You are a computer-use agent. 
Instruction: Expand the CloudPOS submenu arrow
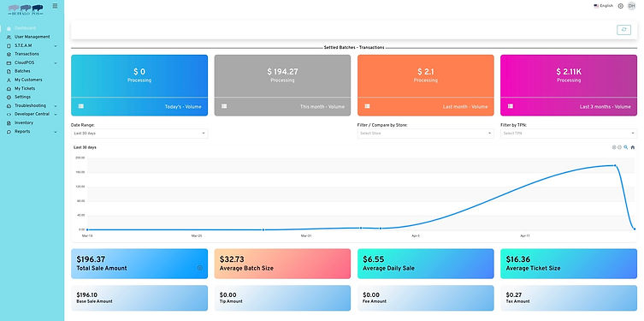[x=56, y=63]
